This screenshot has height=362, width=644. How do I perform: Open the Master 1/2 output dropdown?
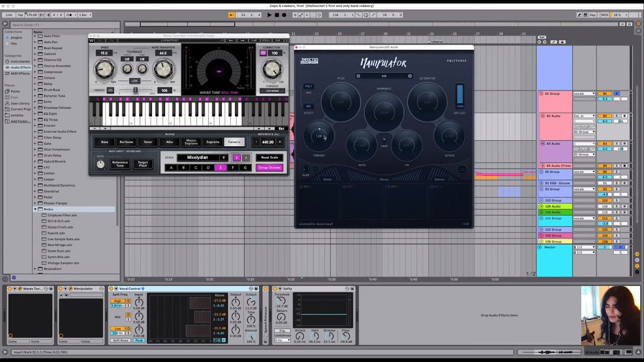coord(584,252)
